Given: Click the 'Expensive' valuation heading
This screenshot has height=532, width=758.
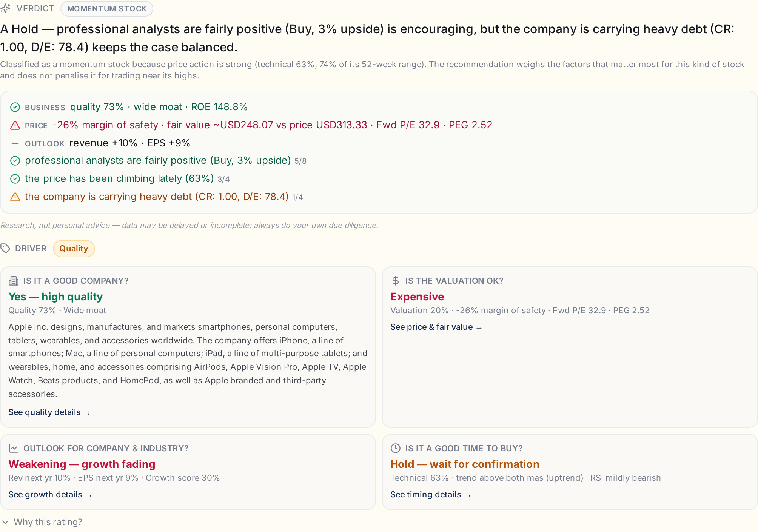Looking at the screenshot, I should [417, 297].
